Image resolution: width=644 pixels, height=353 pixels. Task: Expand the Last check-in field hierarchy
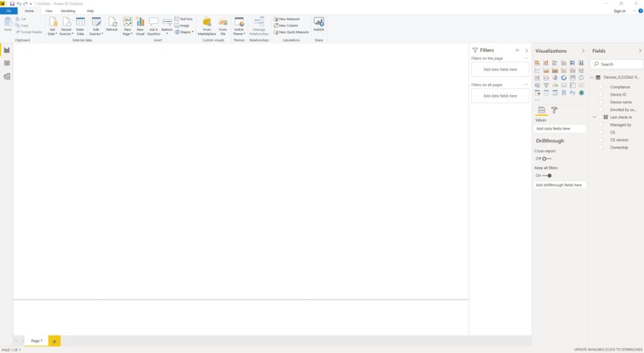click(594, 117)
